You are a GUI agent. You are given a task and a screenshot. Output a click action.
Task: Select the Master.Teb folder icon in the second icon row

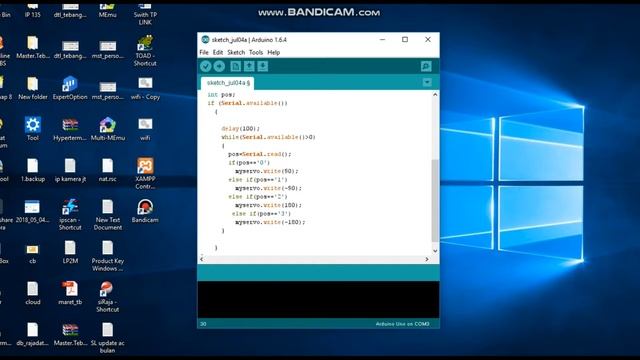pyautogui.click(x=33, y=47)
